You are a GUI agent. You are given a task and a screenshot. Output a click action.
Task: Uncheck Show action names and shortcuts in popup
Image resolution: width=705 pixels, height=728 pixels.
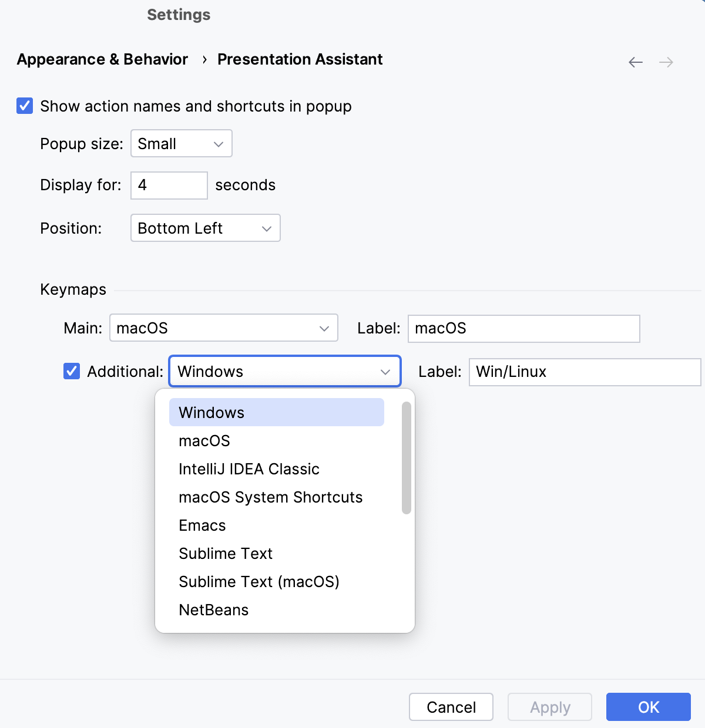pyautogui.click(x=24, y=106)
